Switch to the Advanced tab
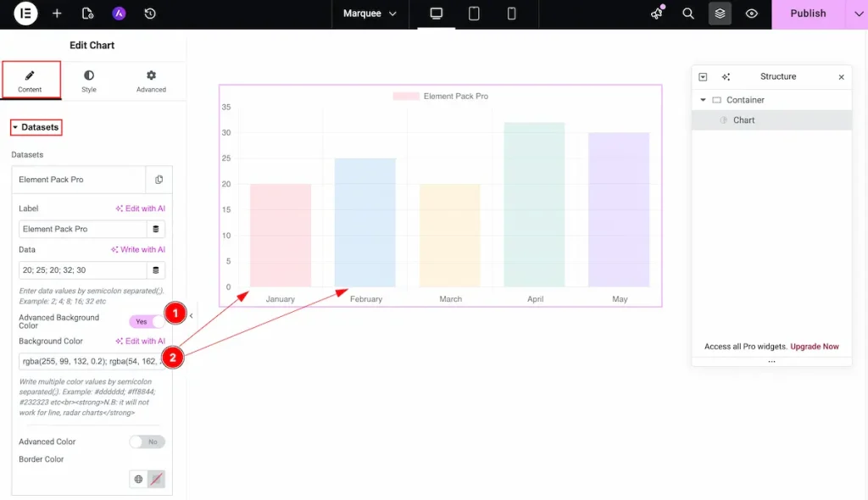 [150, 80]
